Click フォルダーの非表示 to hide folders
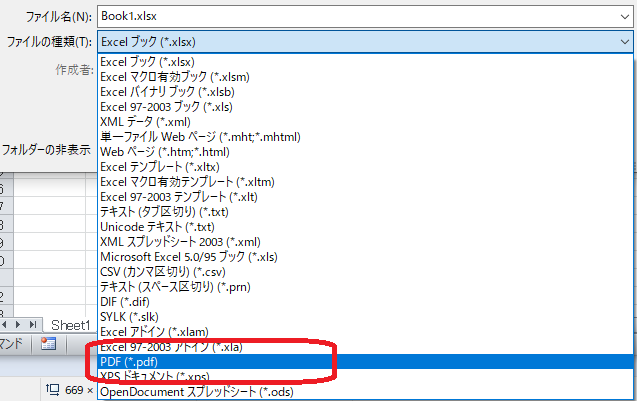 point(46,150)
